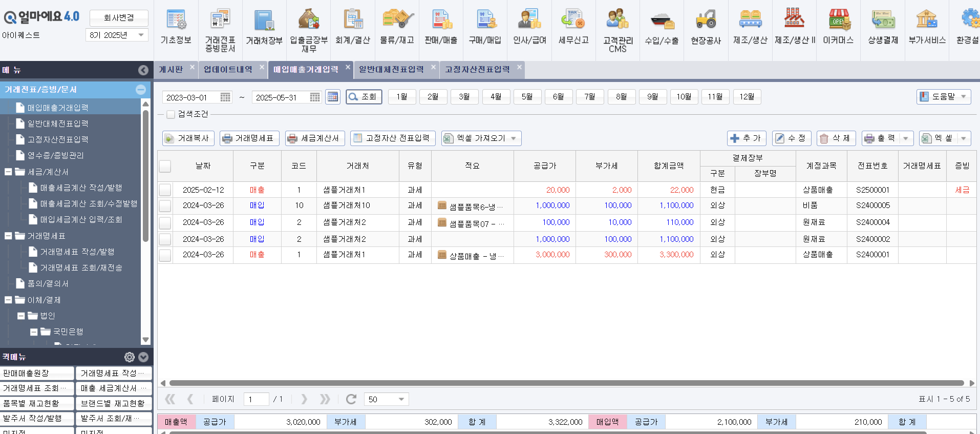Select the 3월 month button
This screenshot has width=980, height=434.
(464, 97)
